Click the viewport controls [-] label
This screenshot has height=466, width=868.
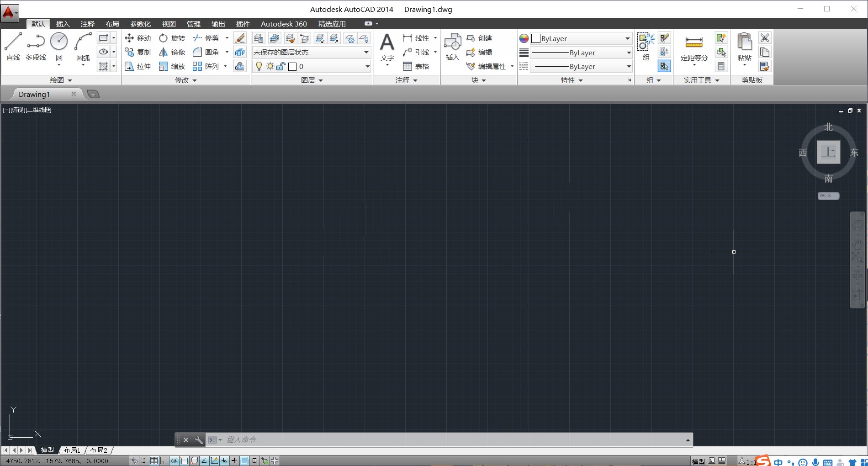[6, 110]
